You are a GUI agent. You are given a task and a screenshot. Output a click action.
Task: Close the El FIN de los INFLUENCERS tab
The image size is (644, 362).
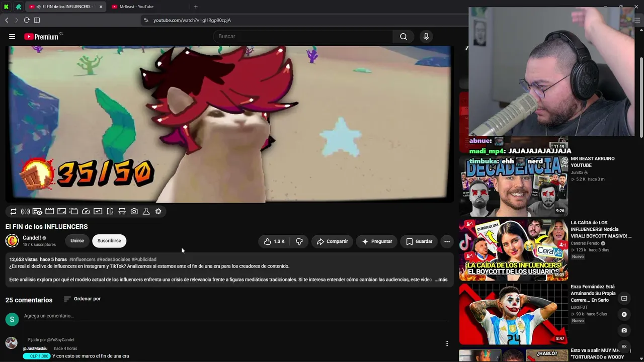(101, 7)
